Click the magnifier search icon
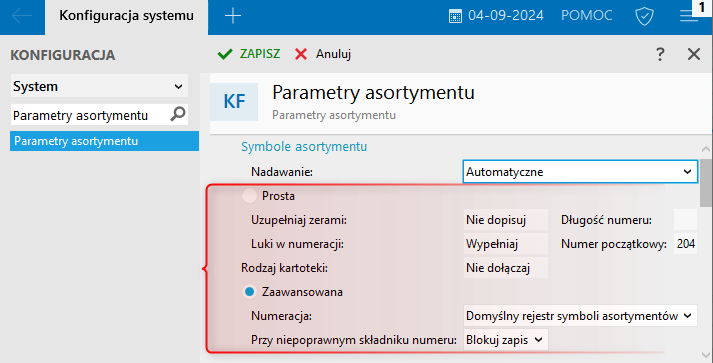Viewport: 713px width, 363px height. click(x=178, y=114)
